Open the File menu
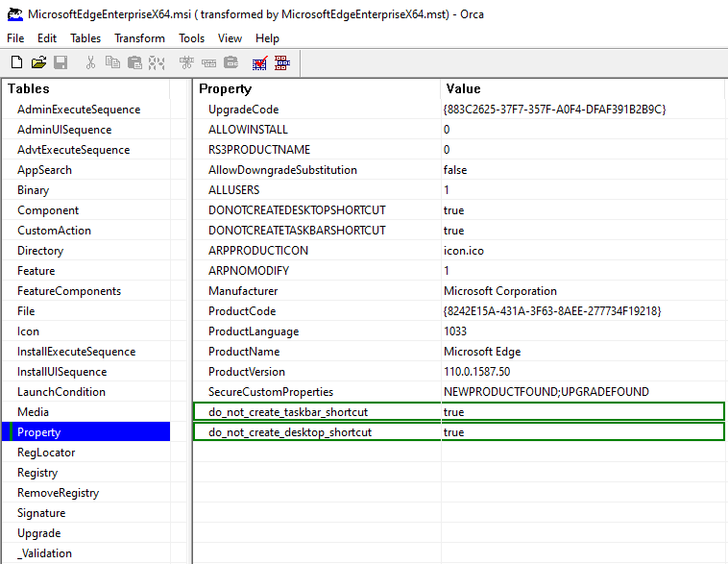728x564 pixels. click(x=15, y=38)
